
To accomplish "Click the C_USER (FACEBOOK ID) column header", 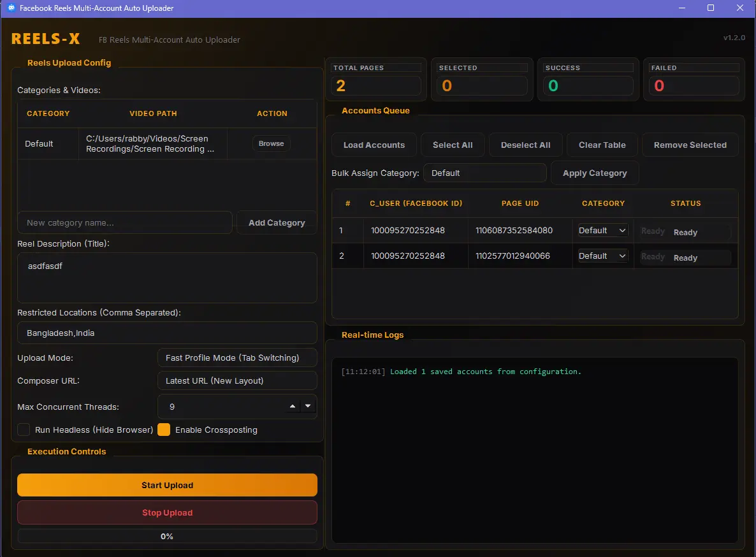I will (416, 203).
